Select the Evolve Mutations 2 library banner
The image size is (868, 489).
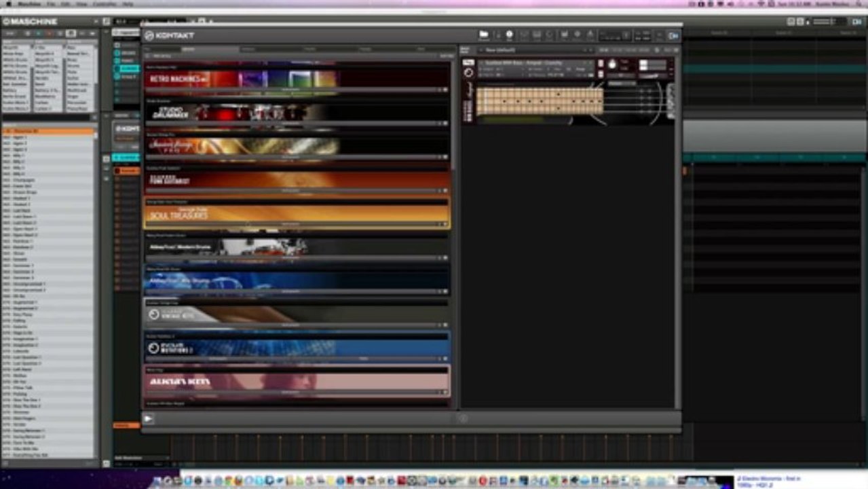coord(297,348)
